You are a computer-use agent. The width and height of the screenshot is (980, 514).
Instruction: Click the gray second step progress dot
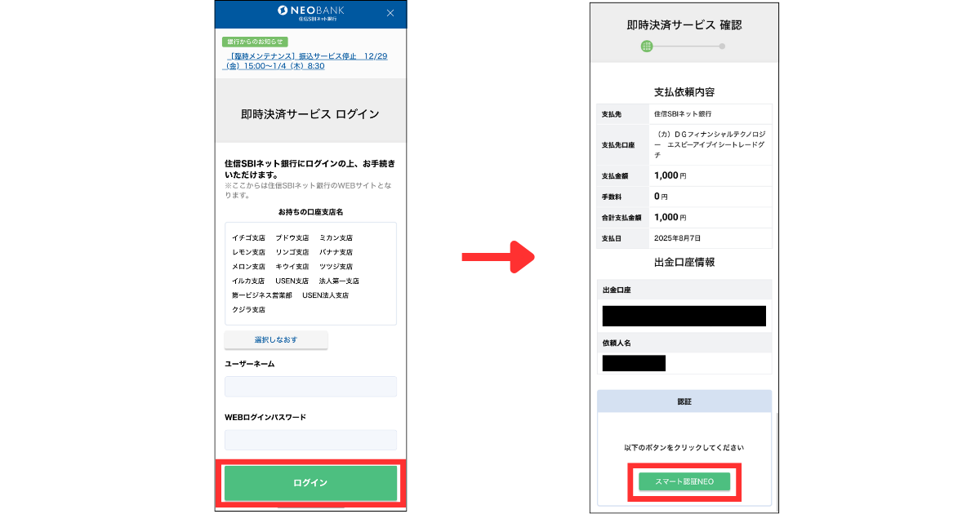(x=722, y=47)
